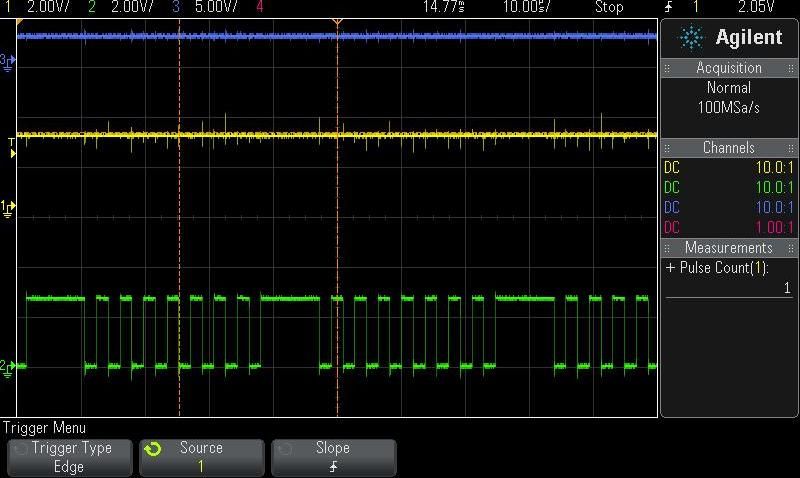Select the channel 4 indicator

[260, 7]
